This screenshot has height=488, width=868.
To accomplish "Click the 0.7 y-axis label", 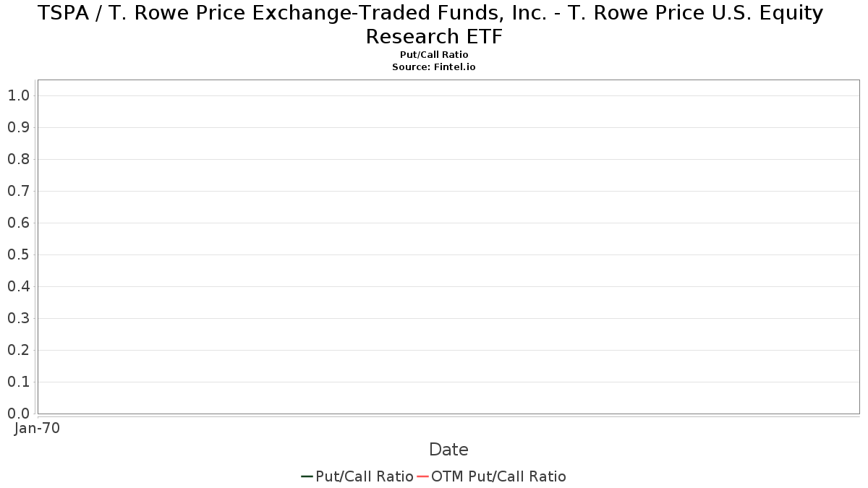I will 18,191.
